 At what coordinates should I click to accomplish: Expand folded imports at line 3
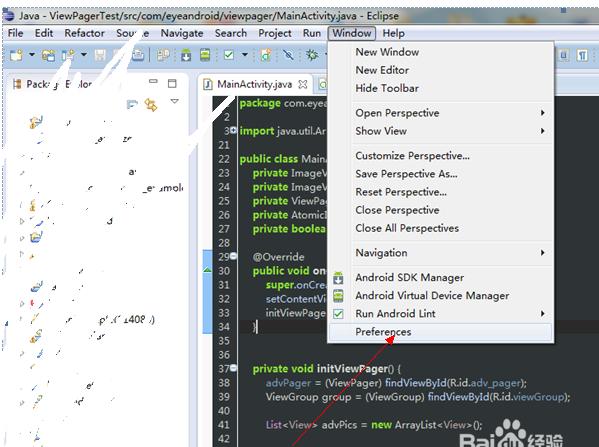233,130
